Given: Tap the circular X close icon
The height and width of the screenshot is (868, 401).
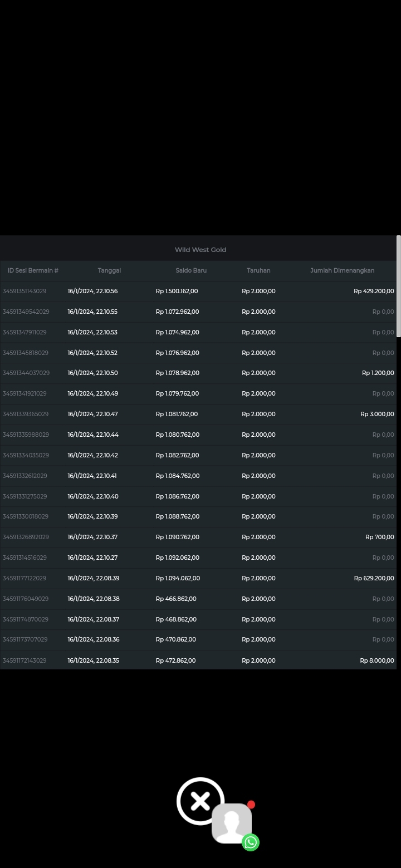Looking at the screenshot, I should 200,801.
